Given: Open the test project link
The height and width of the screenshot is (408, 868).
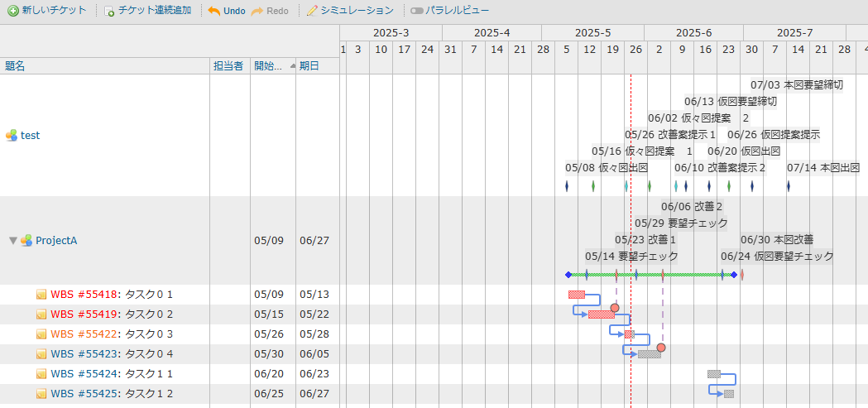Looking at the screenshot, I should [30, 136].
